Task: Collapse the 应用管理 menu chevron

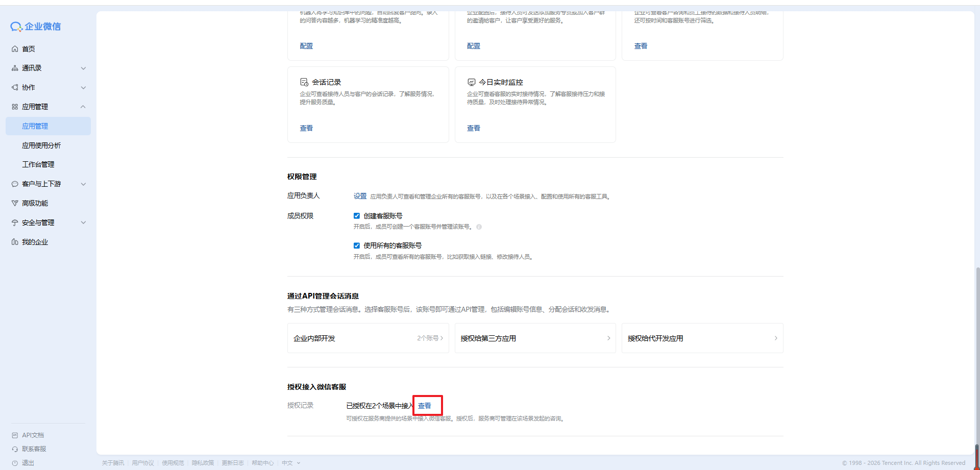Action: coord(83,107)
